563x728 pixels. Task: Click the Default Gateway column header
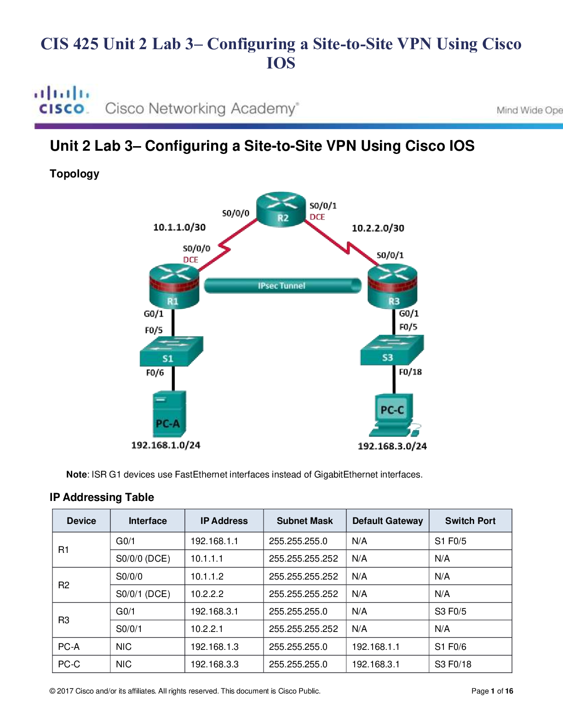click(388, 521)
